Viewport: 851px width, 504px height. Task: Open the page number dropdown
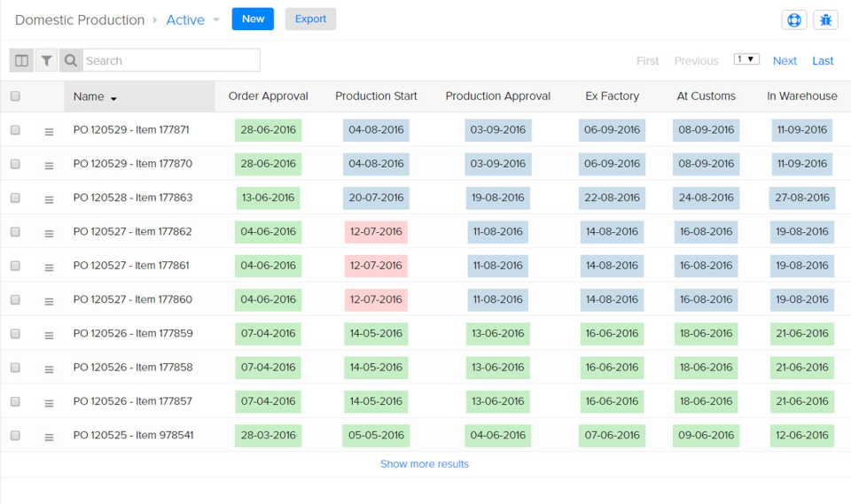(x=746, y=59)
